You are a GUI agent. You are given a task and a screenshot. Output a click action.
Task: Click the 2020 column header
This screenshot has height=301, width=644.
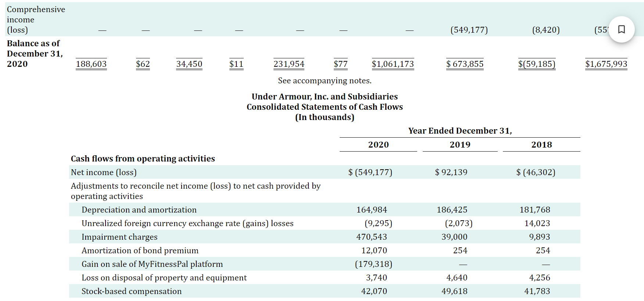pos(378,145)
